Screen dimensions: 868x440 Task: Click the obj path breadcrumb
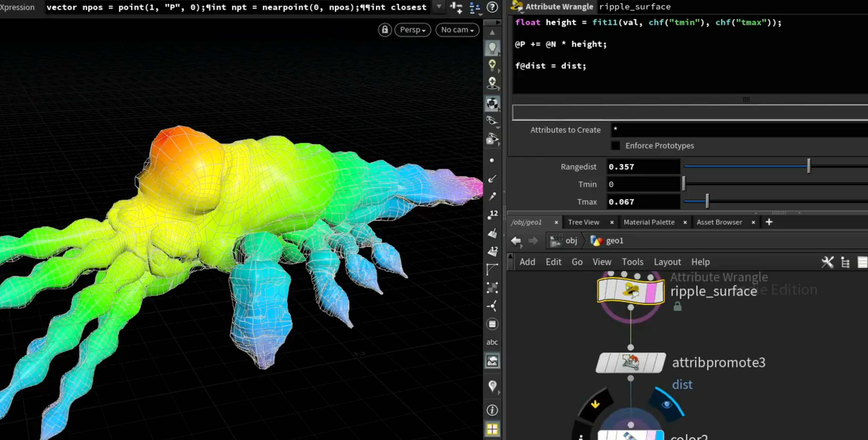click(564, 241)
